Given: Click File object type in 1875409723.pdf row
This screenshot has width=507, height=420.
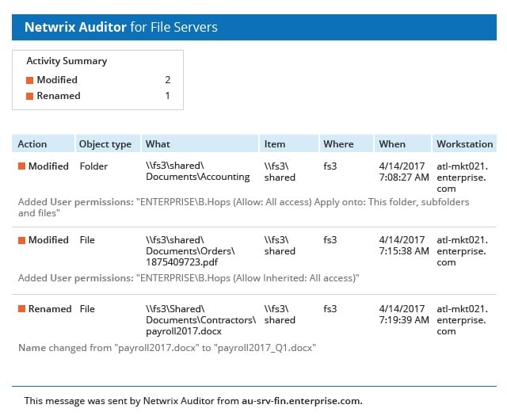Looking at the screenshot, I should [87, 240].
